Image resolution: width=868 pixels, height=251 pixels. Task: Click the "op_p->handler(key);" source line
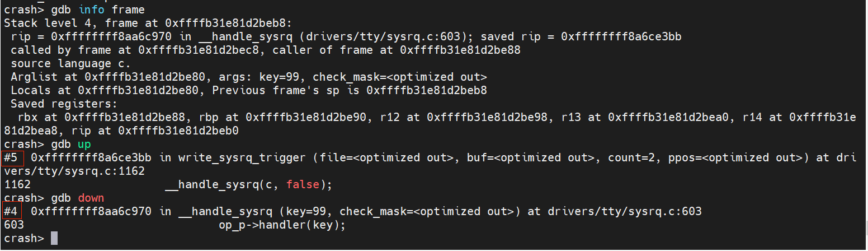282,225
